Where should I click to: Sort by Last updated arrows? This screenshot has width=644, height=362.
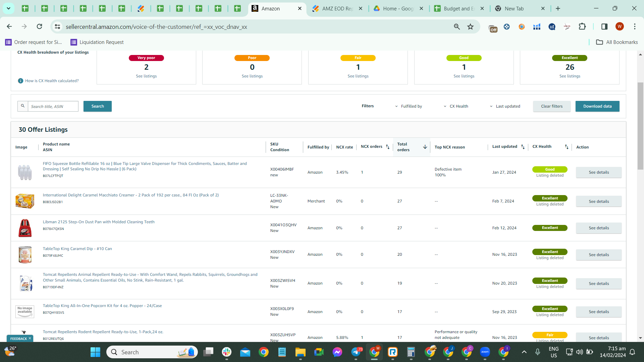click(x=523, y=147)
